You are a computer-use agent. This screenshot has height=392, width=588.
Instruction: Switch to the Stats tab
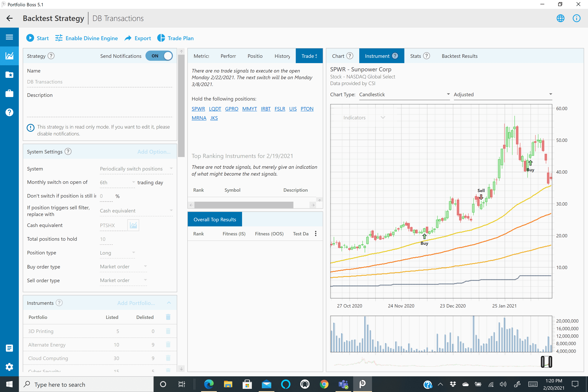pos(415,56)
